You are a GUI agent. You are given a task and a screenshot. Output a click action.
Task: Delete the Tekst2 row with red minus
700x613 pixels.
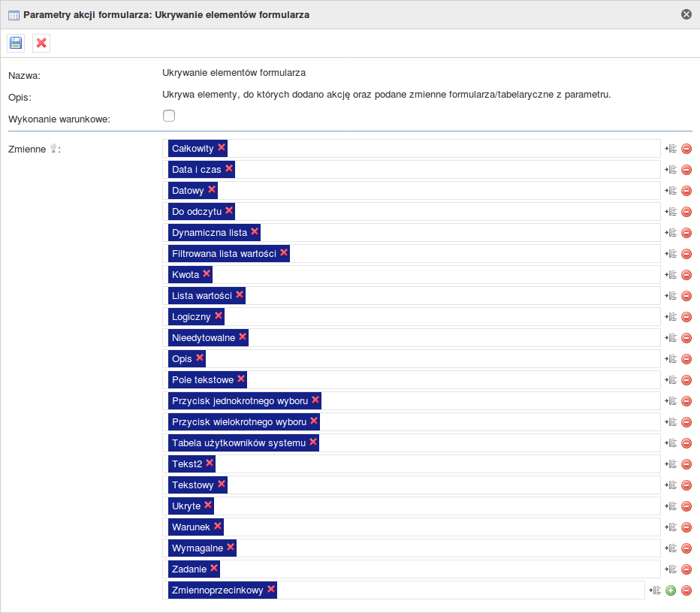coord(686,464)
